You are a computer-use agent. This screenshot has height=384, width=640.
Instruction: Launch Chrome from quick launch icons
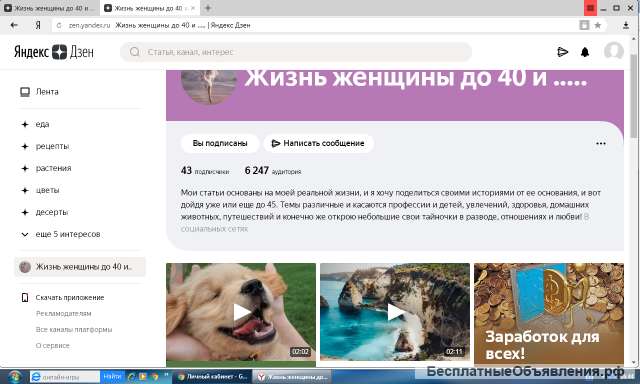(x=155, y=377)
